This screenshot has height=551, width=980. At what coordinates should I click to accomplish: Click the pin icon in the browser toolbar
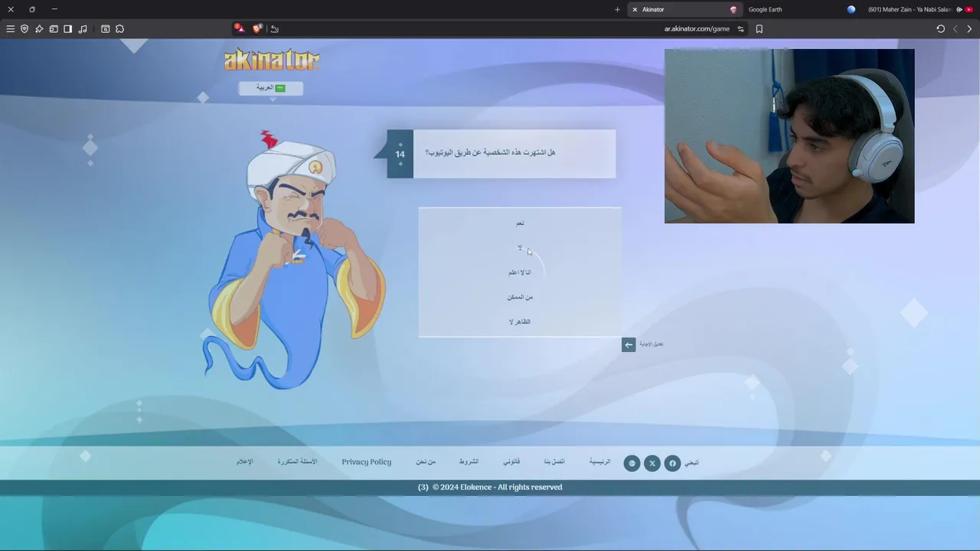coord(39,29)
